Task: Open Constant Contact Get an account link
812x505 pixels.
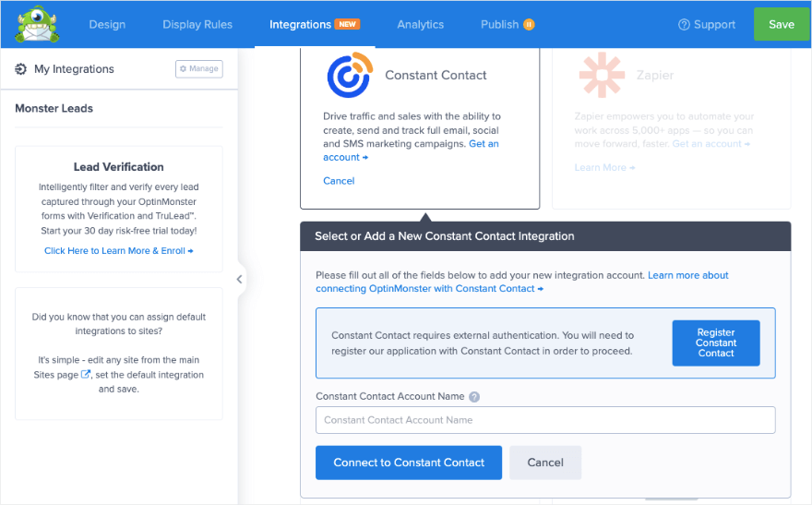Action: pos(411,150)
